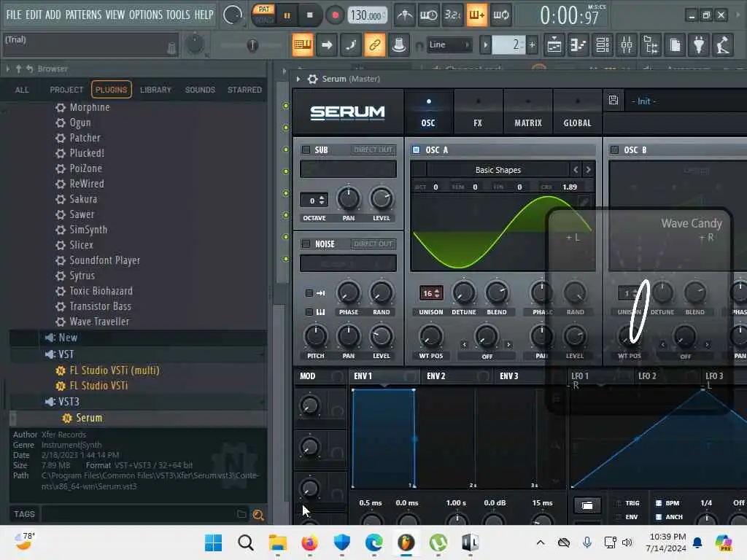Toggle SUB DIRECT OUT button
Image resolution: width=747 pixels, height=560 pixels.
(x=373, y=150)
